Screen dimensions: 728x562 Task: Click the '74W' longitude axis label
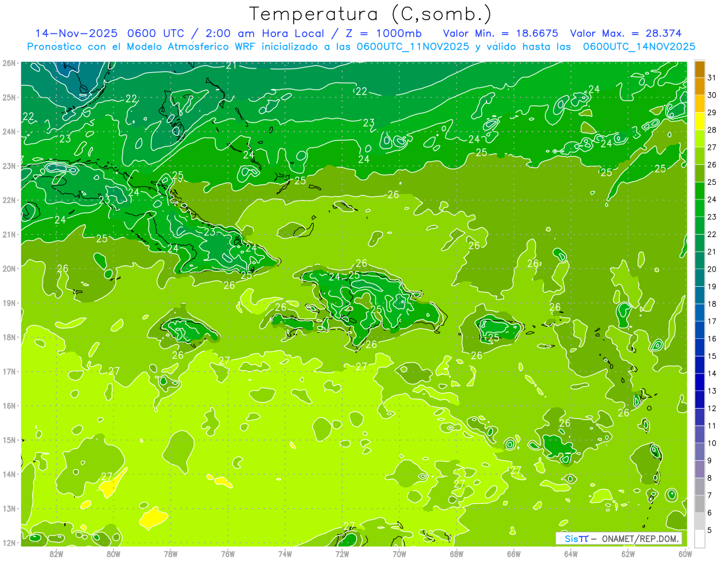coord(285,554)
